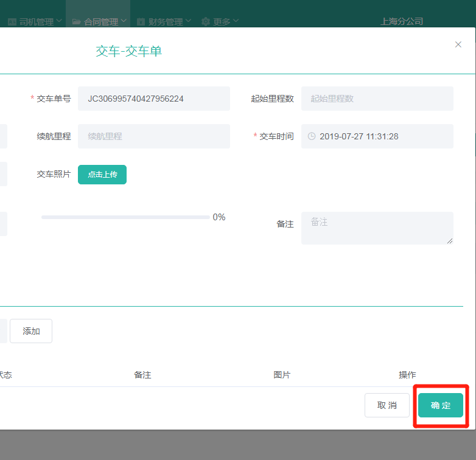Viewport: 476px width, 460px height.
Task: Click inside the 备注 text area
Action: (377, 228)
